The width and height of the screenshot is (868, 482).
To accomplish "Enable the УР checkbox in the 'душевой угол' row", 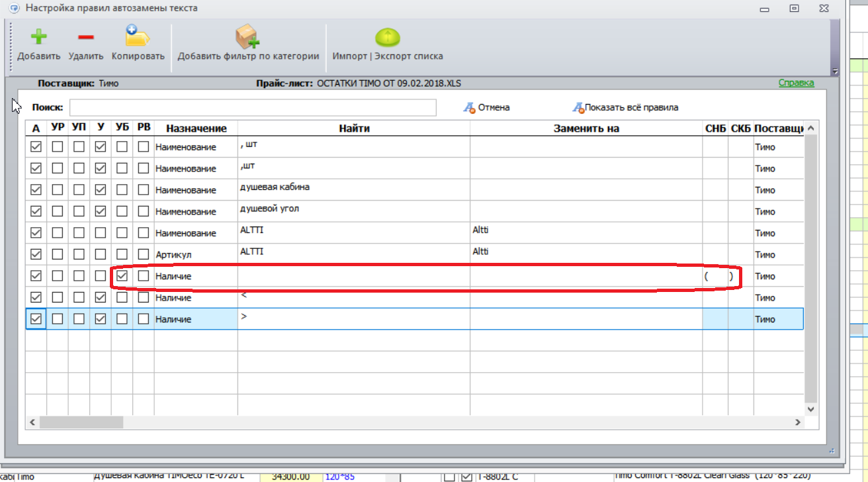I will point(58,211).
